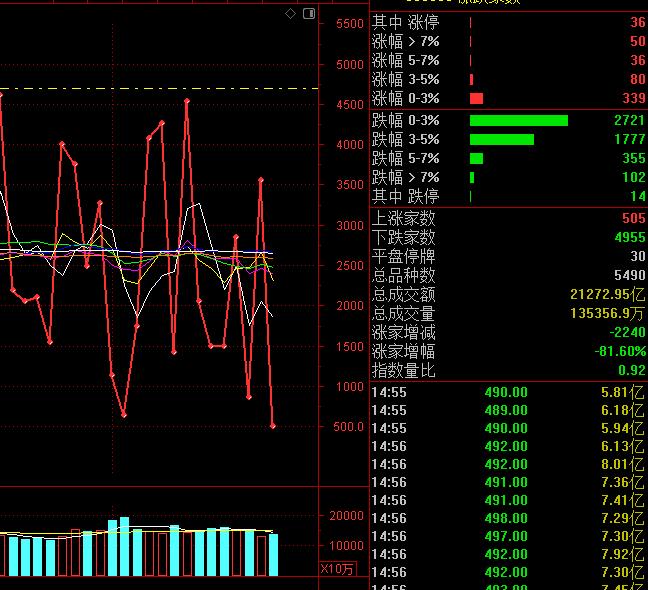Click the 下跌家数 label

[404, 237]
